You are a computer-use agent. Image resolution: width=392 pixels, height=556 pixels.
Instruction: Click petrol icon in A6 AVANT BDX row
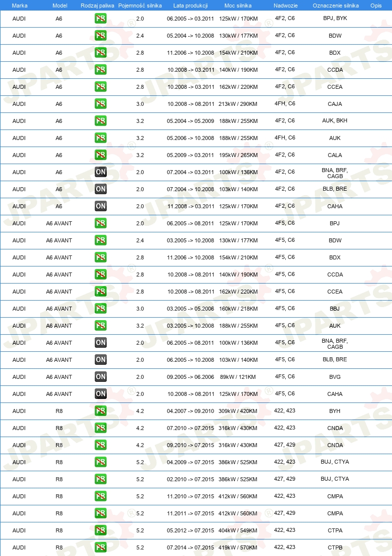click(x=101, y=257)
